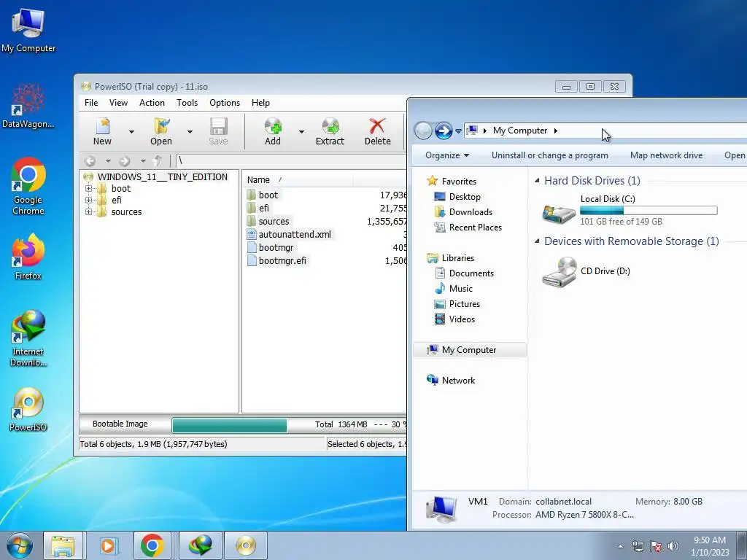Open Windows Media Player from the taskbar

(109, 545)
